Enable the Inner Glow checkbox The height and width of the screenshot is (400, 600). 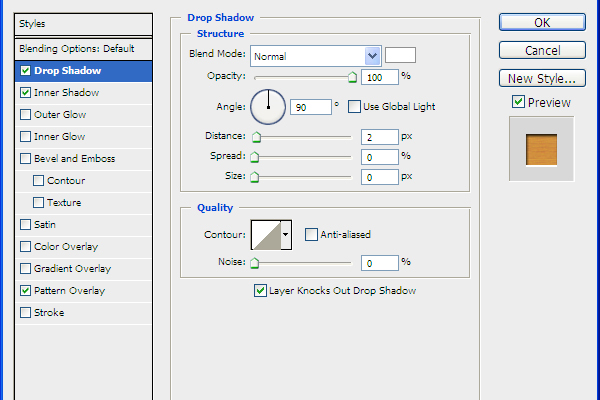click(x=25, y=137)
